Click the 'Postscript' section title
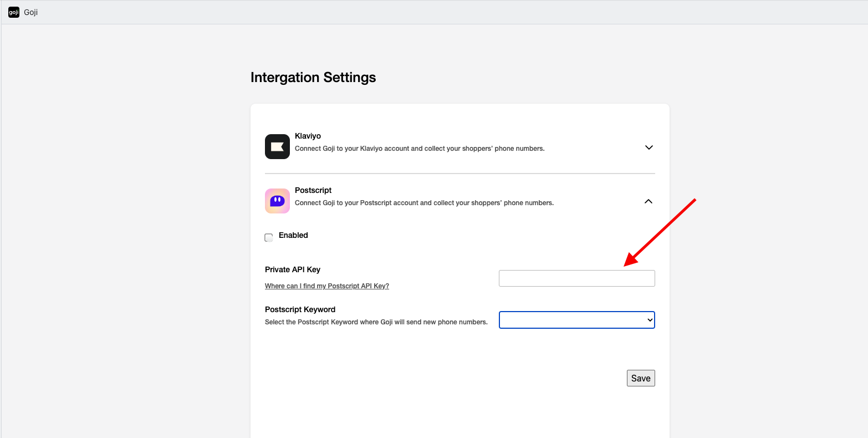The height and width of the screenshot is (438, 868). (x=313, y=190)
